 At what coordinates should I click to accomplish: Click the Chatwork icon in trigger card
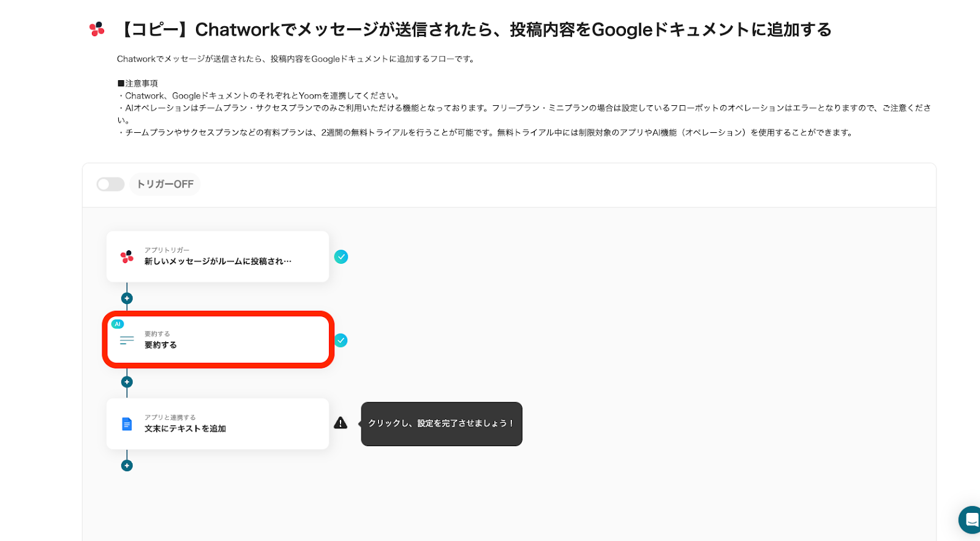[127, 256]
